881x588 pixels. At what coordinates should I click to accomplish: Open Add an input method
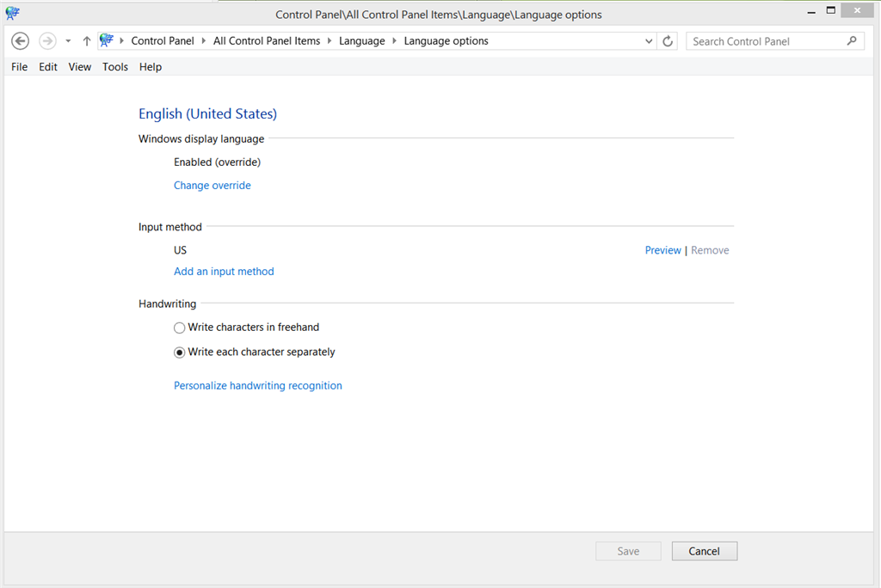224,271
